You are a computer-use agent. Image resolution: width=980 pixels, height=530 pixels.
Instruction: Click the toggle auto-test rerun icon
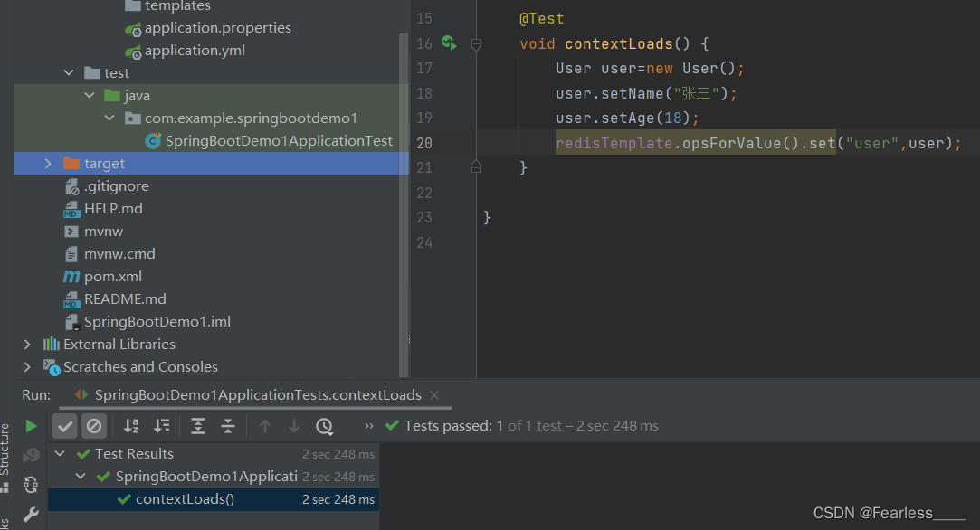(x=32, y=485)
